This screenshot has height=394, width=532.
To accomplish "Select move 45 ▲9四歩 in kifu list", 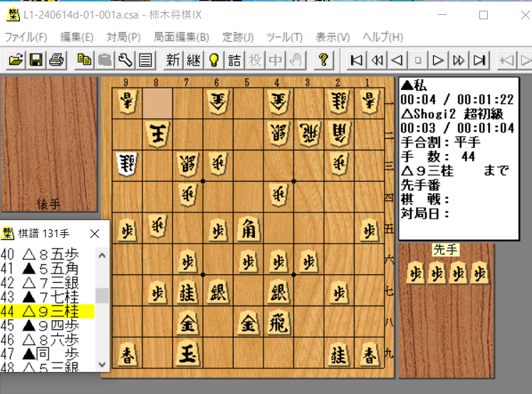I will 47,326.
